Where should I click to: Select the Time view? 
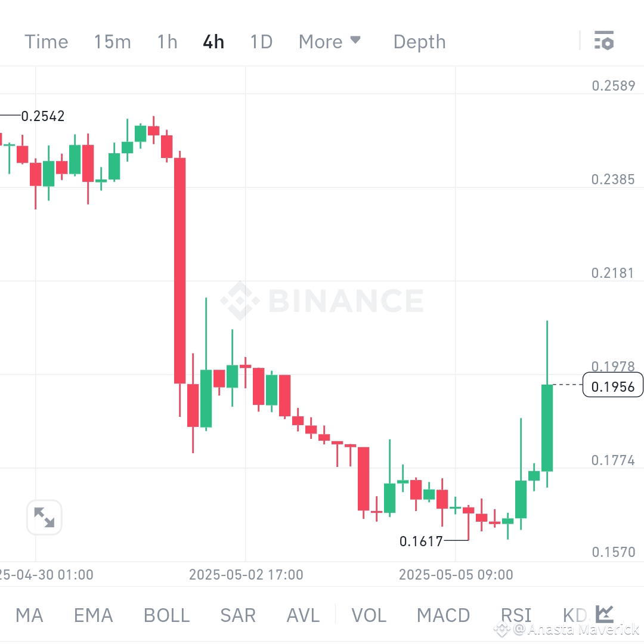point(46,41)
